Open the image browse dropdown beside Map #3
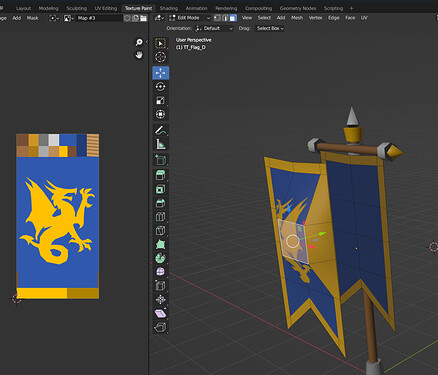Image resolution: width=438 pixels, height=375 pixels. [69, 18]
